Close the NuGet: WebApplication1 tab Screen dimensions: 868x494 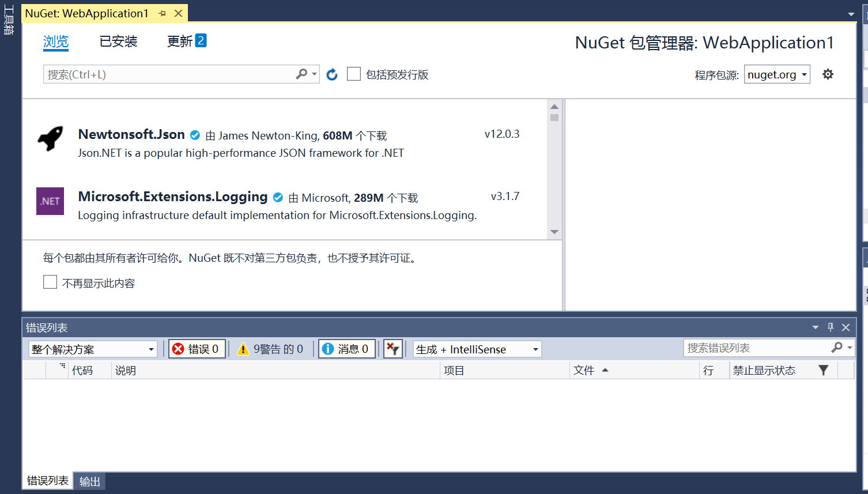[179, 13]
